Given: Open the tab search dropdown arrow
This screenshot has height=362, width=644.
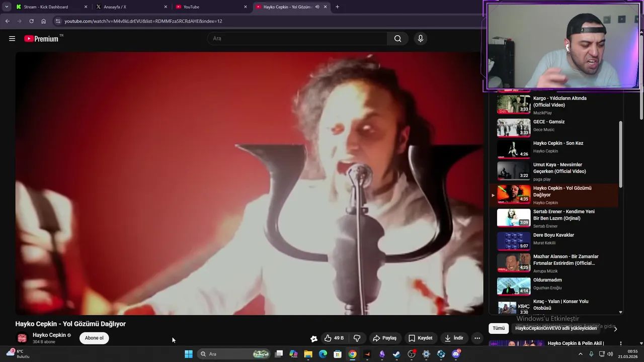Looking at the screenshot, I should coord(7,7).
